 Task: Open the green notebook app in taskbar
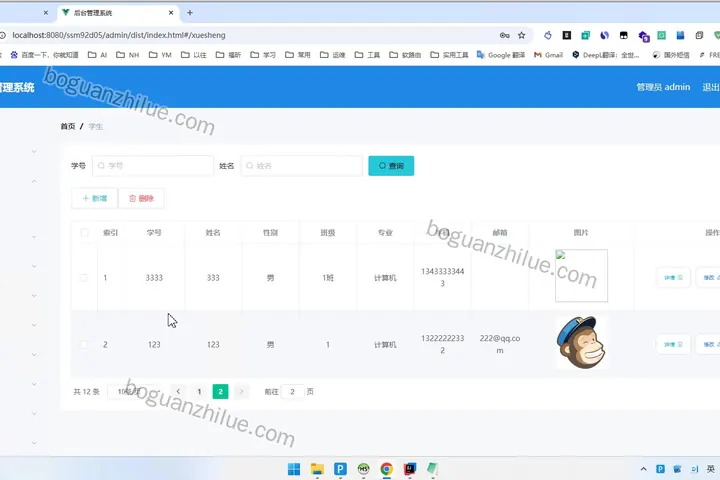coord(433,469)
